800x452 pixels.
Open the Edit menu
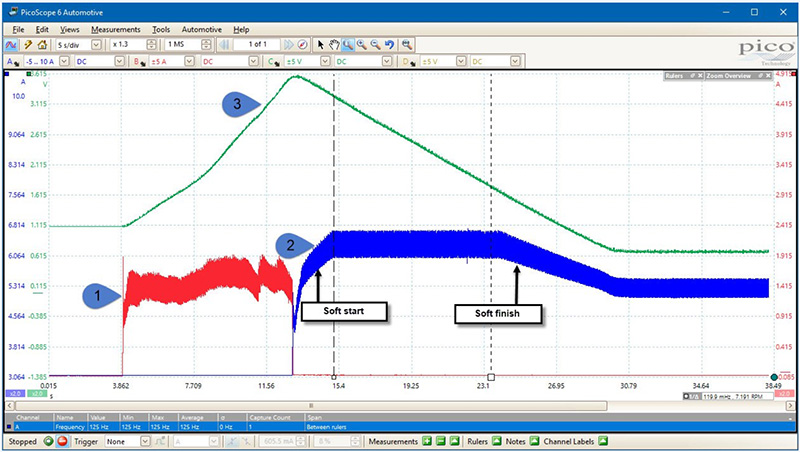tap(42, 30)
